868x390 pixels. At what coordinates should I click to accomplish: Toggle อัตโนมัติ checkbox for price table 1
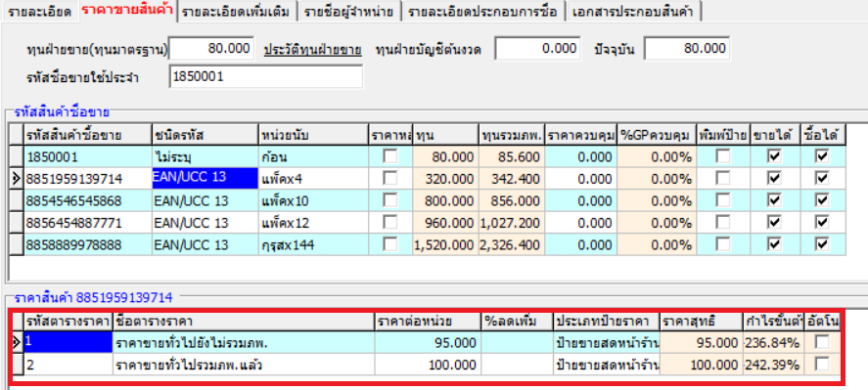click(823, 343)
